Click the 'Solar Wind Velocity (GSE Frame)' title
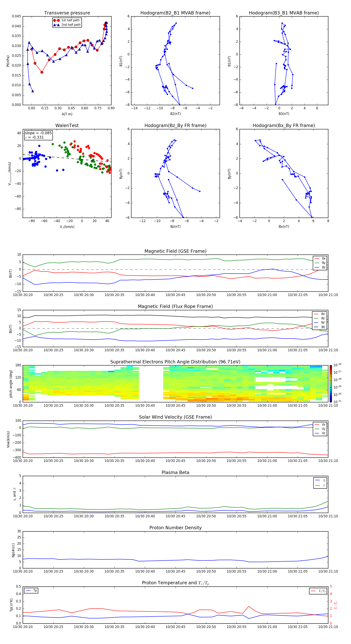This screenshot has width=351, height=644. click(x=175, y=417)
